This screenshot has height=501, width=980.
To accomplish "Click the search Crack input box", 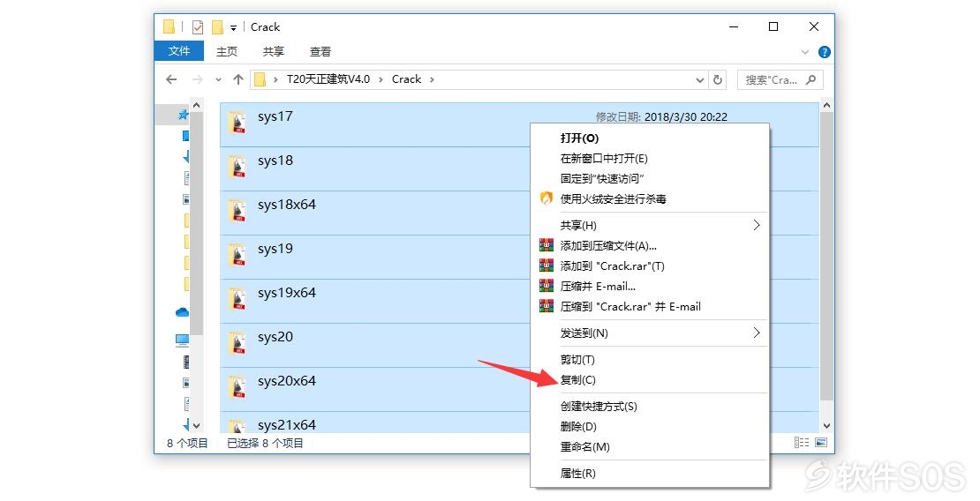I will click(x=780, y=80).
